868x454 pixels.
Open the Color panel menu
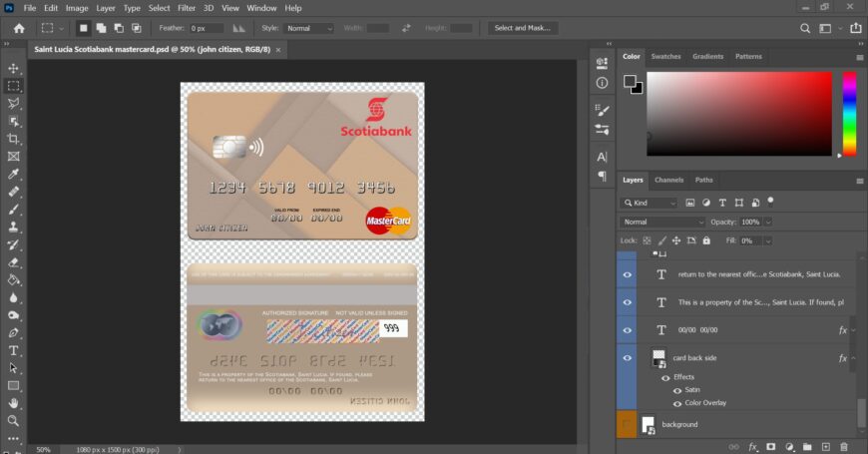click(x=860, y=57)
